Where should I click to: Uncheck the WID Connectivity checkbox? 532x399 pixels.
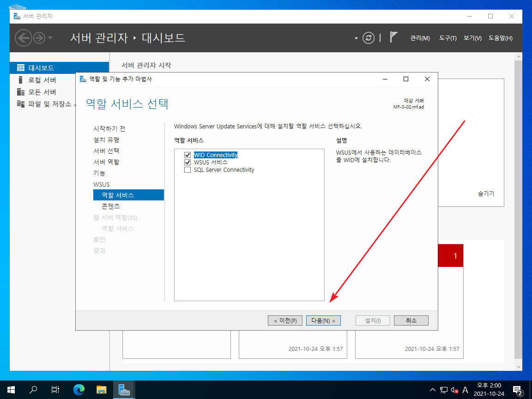tap(187, 155)
